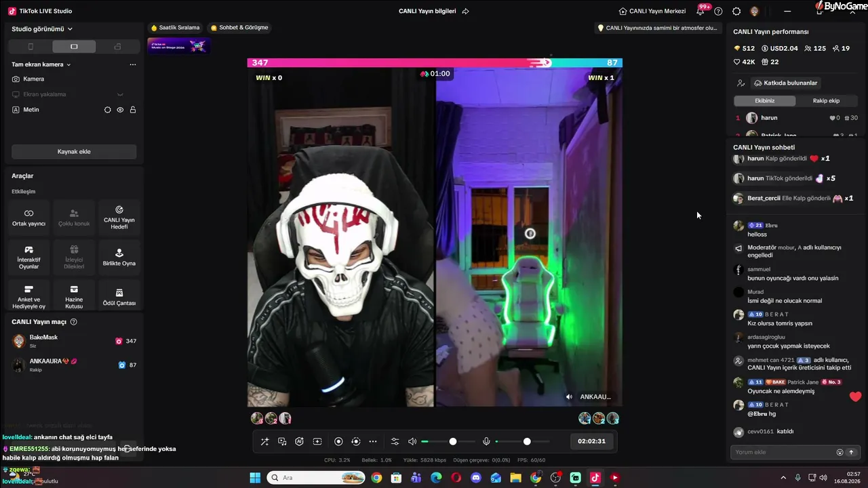Switch to portrait phone layout
This screenshot has width=868, height=488.
coord(31,47)
